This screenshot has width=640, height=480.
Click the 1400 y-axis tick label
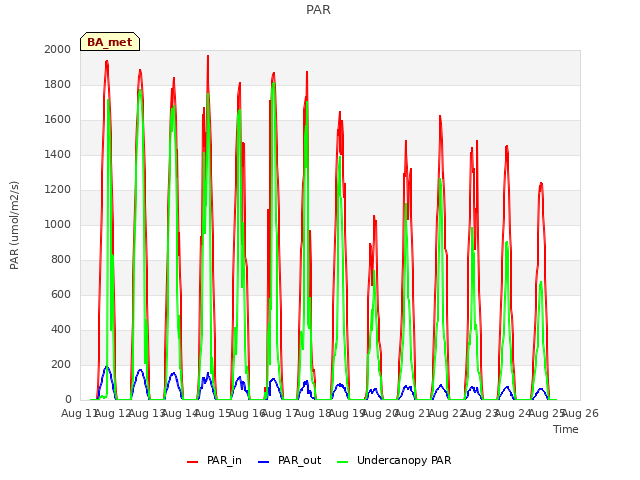pos(58,154)
